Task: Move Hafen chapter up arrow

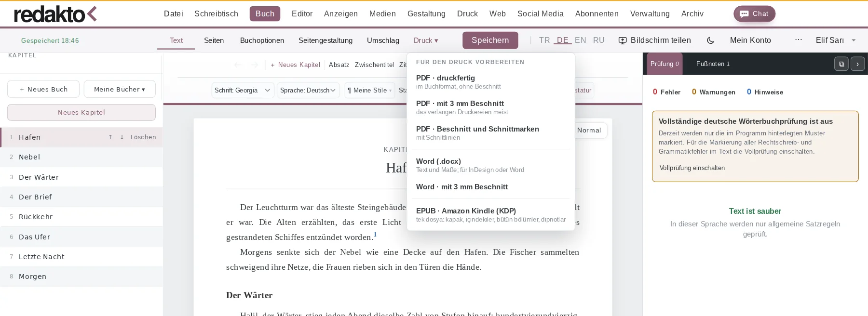Action: click(x=110, y=137)
